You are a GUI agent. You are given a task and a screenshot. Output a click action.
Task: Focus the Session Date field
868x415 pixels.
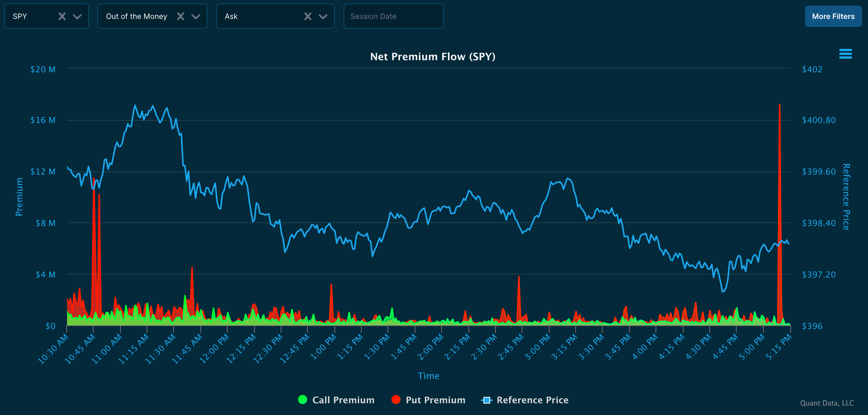(x=393, y=16)
